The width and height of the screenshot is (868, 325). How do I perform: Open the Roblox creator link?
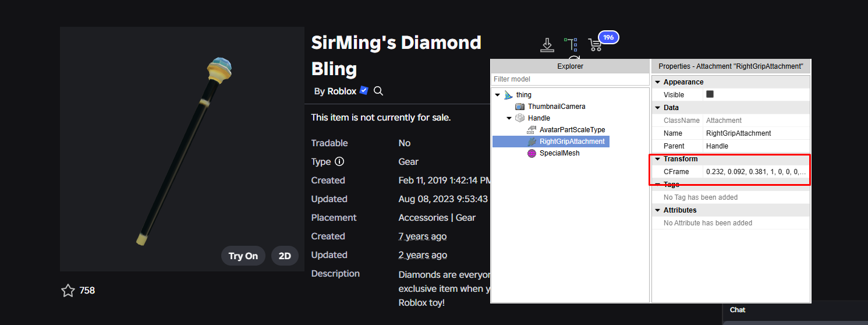tap(342, 91)
